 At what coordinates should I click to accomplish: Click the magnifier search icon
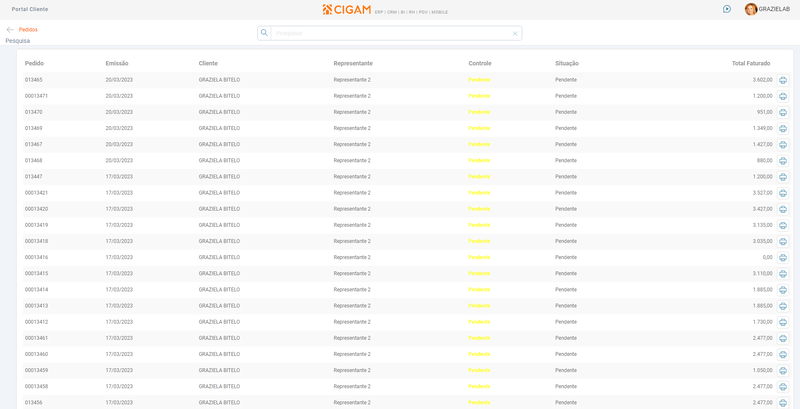tap(264, 33)
